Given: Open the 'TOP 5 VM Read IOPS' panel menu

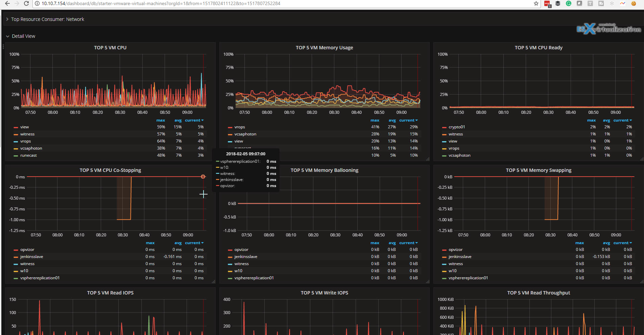Looking at the screenshot, I should pos(110,293).
